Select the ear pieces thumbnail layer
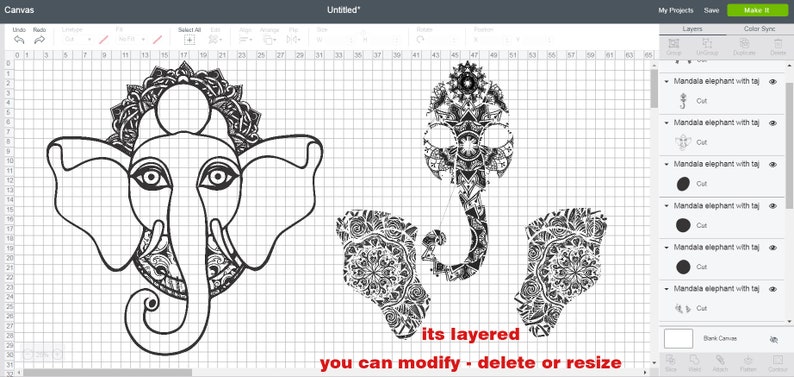This screenshot has height=377, width=794. 683,308
